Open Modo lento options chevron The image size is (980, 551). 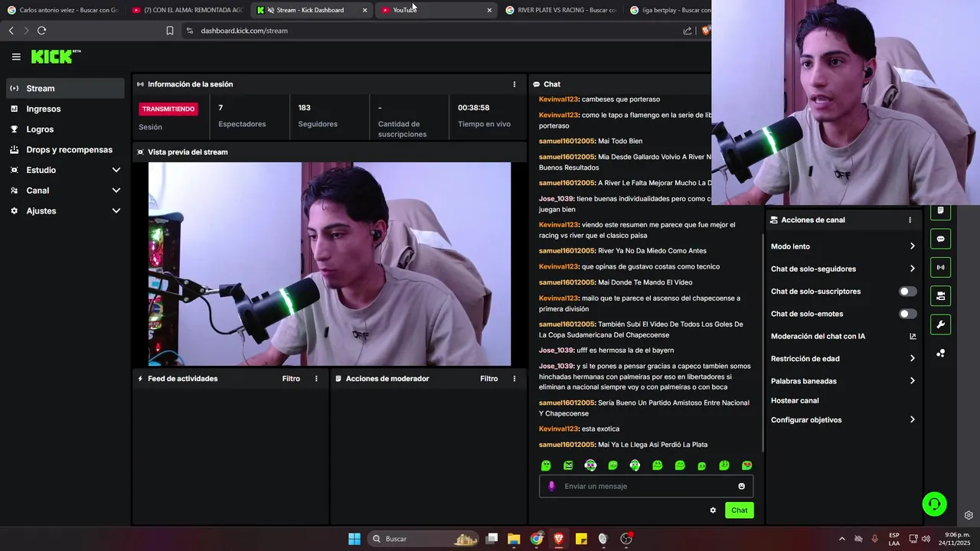pyautogui.click(x=912, y=246)
